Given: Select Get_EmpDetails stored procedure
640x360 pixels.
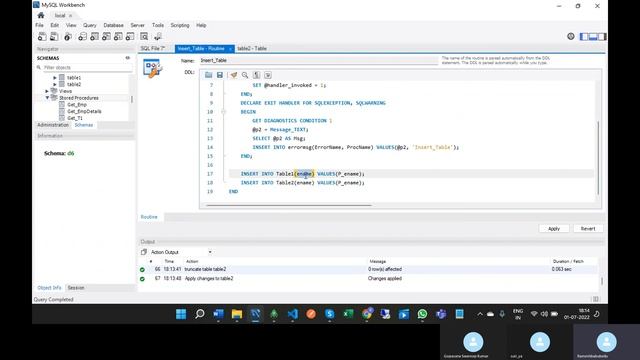Looking at the screenshot, I should 84,111.
